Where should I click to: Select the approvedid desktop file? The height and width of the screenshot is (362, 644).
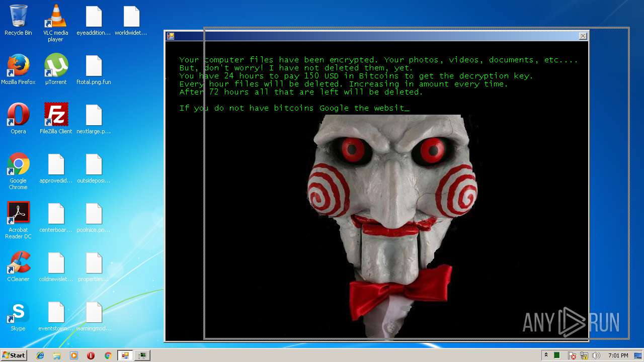click(x=55, y=168)
